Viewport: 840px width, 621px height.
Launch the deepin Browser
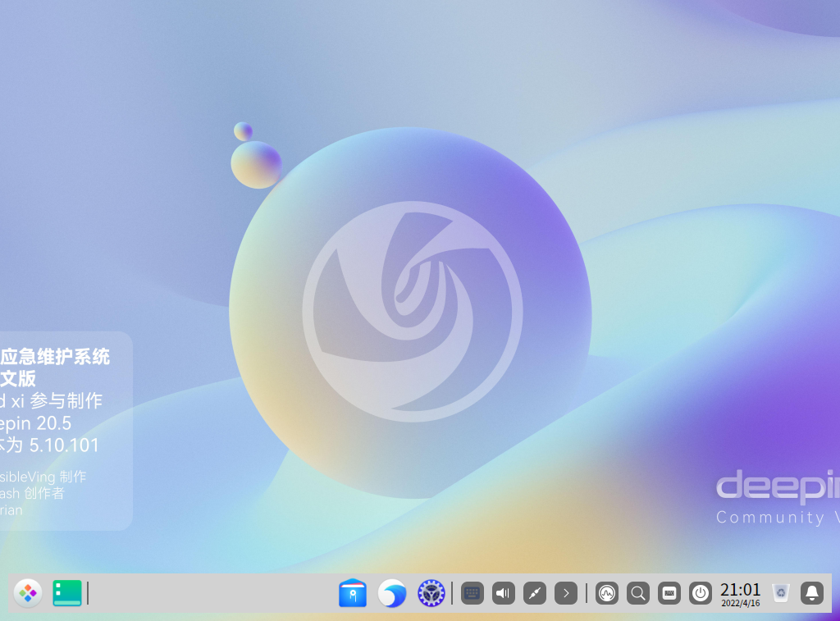[392, 592]
